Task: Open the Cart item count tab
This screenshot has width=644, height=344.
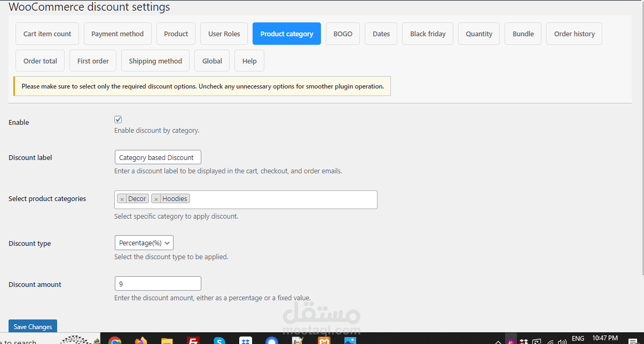Action: (x=47, y=34)
